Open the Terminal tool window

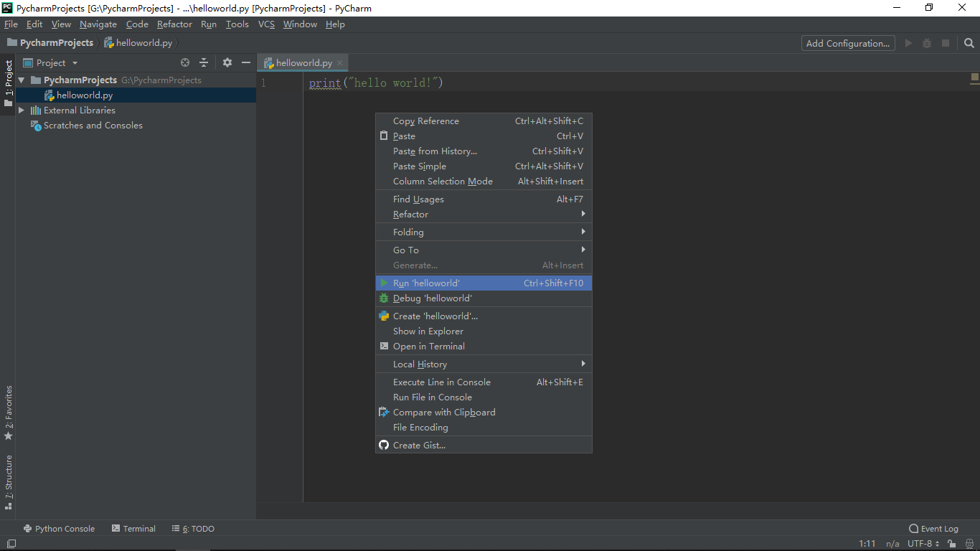133,529
